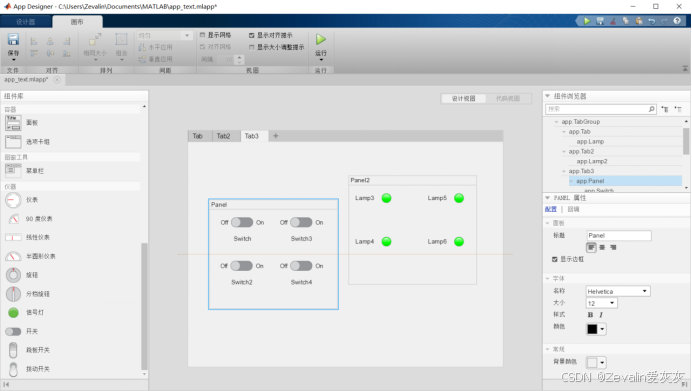The height and width of the screenshot is (391, 692).
Task: Switch to Design View (设计视图)
Action: 463,98
